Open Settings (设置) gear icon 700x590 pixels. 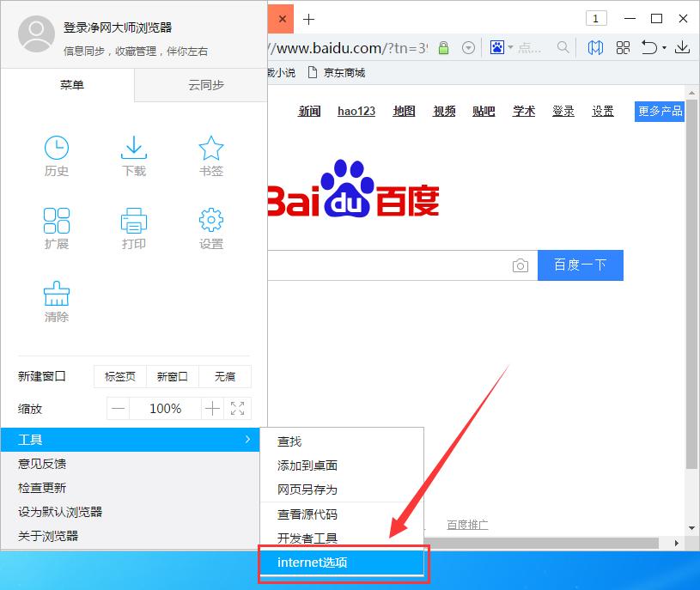tap(211, 228)
